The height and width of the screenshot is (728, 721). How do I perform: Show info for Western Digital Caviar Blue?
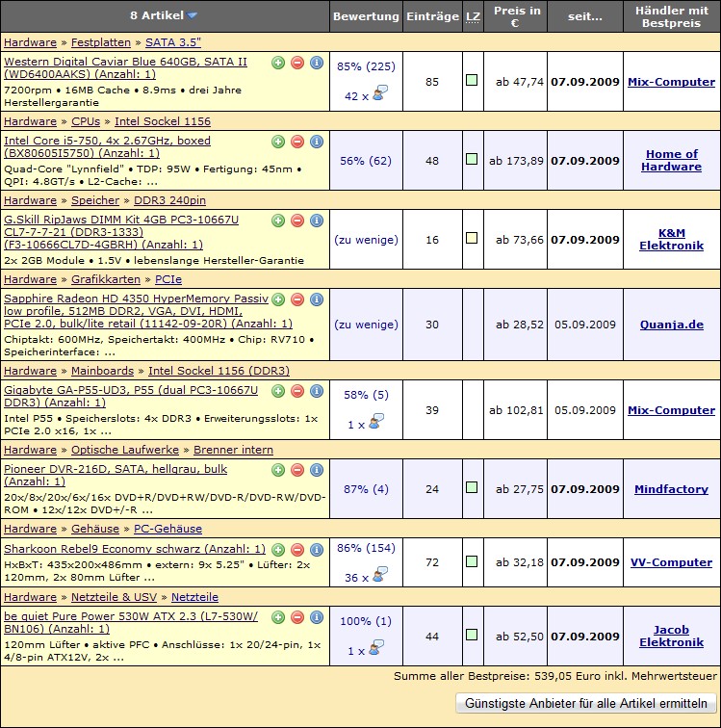(x=317, y=63)
